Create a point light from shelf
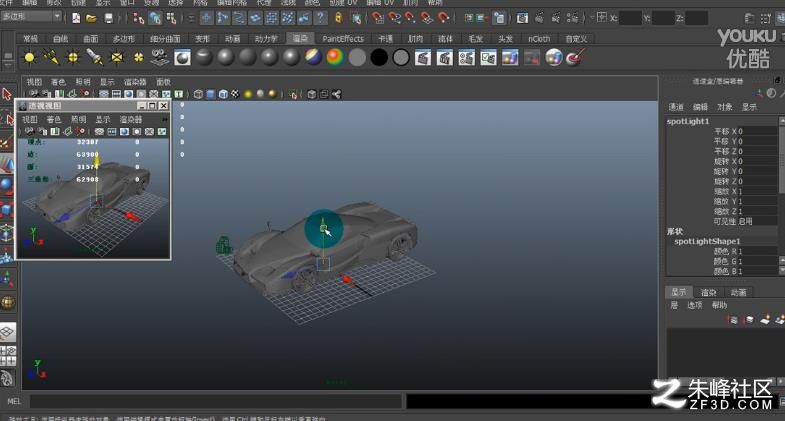 (73, 58)
